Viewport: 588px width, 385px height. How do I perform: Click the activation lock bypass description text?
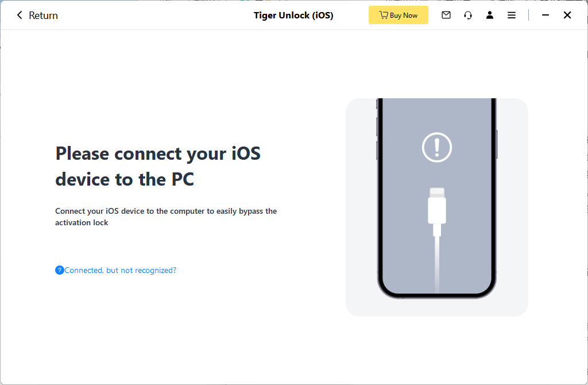[166, 217]
